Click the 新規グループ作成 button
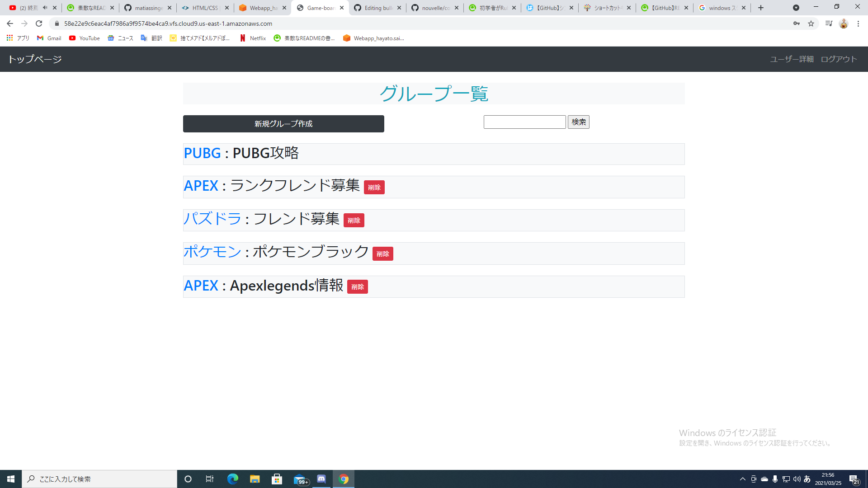This screenshot has height=488, width=868. click(283, 123)
